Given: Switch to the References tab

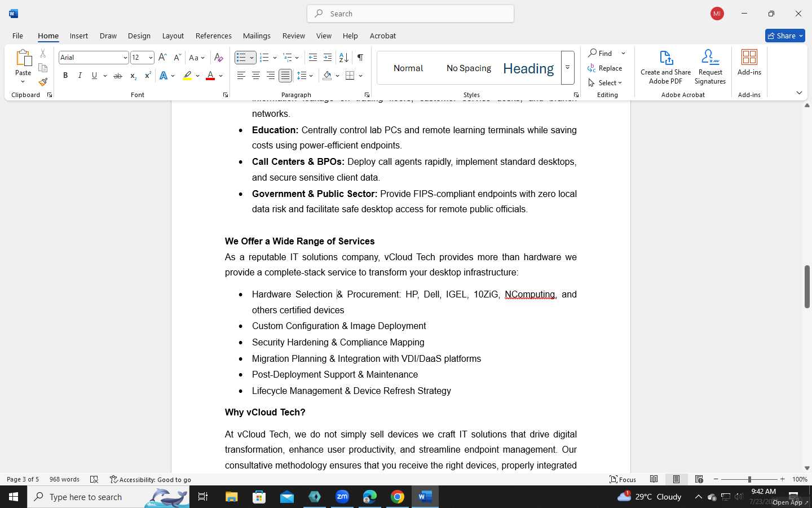Looking at the screenshot, I should [x=213, y=36].
